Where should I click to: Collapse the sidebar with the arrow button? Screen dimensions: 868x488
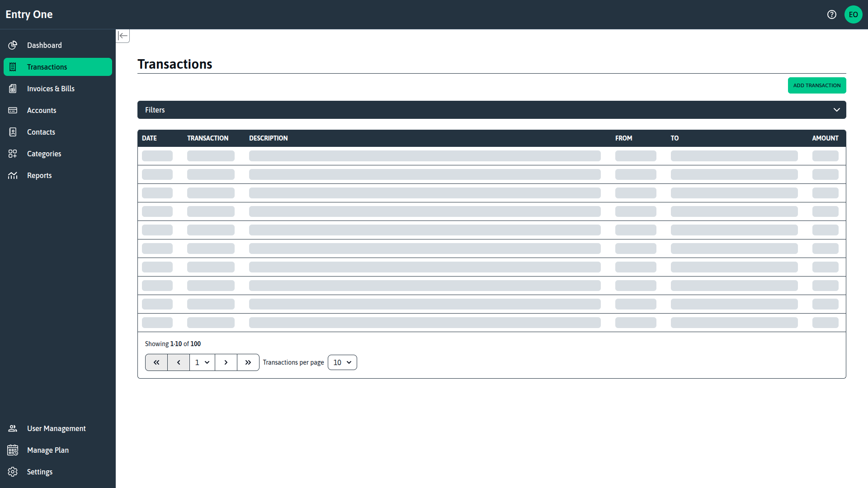[123, 36]
